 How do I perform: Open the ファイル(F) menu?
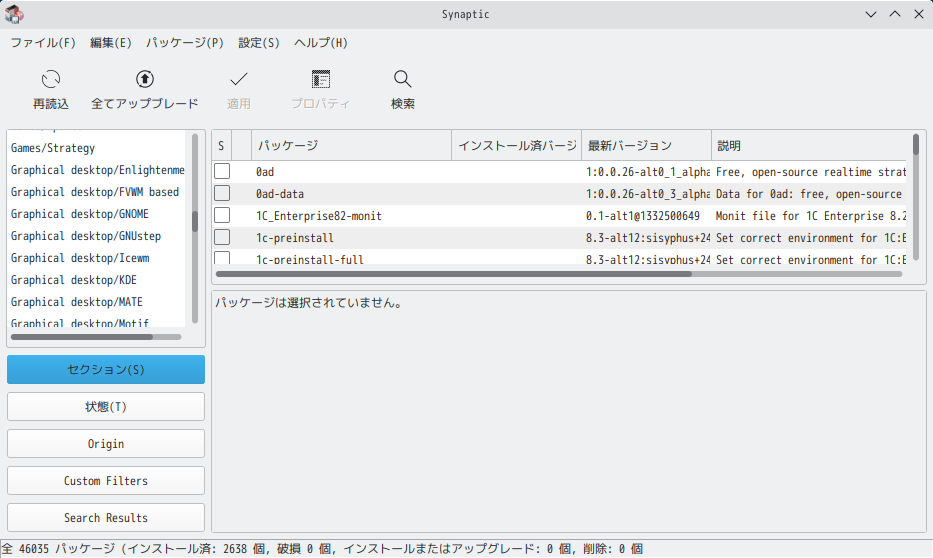(43, 43)
